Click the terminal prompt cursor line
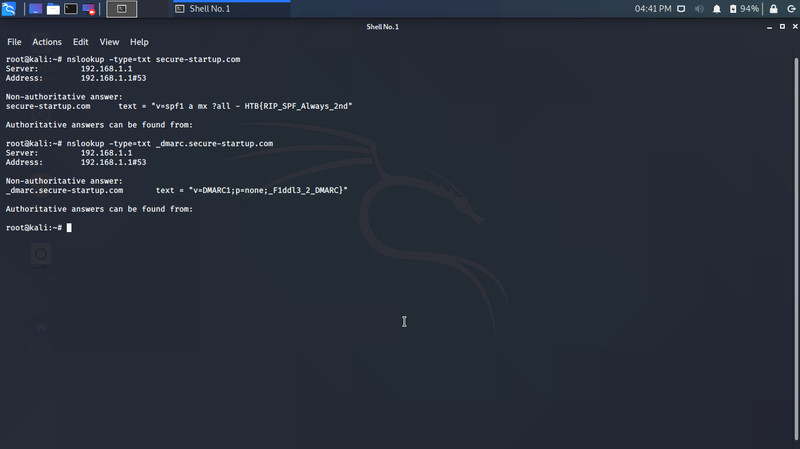Image resolution: width=800 pixels, height=449 pixels. coord(69,228)
